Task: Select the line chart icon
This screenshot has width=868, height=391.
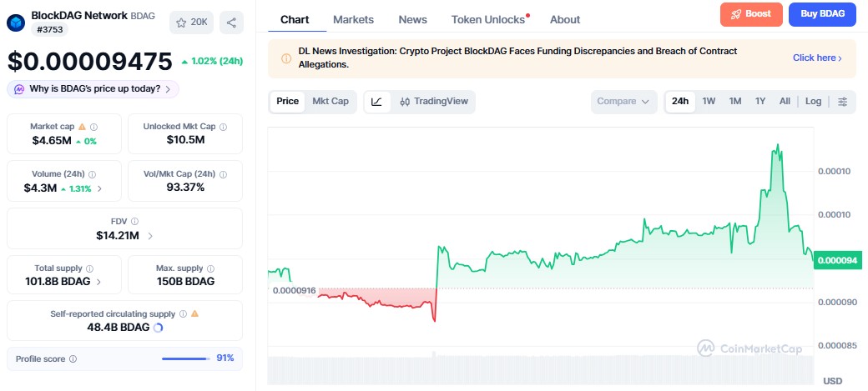Action: click(x=377, y=102)
